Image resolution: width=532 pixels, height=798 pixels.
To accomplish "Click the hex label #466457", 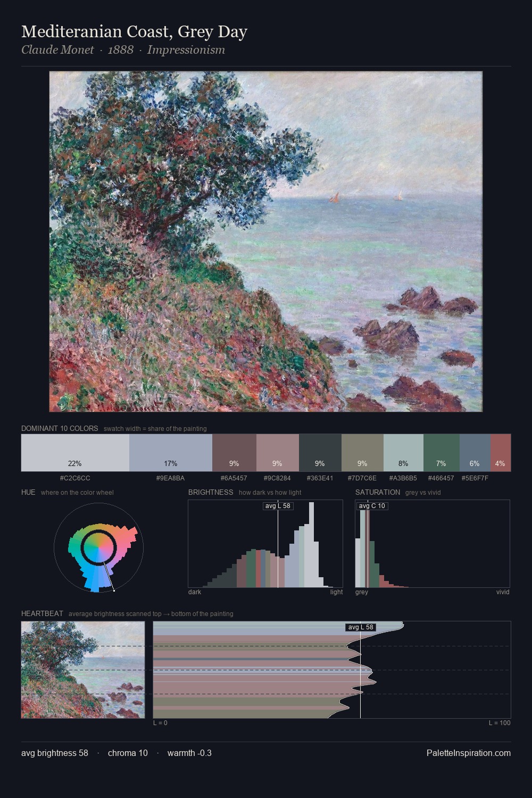I will 441,478.
